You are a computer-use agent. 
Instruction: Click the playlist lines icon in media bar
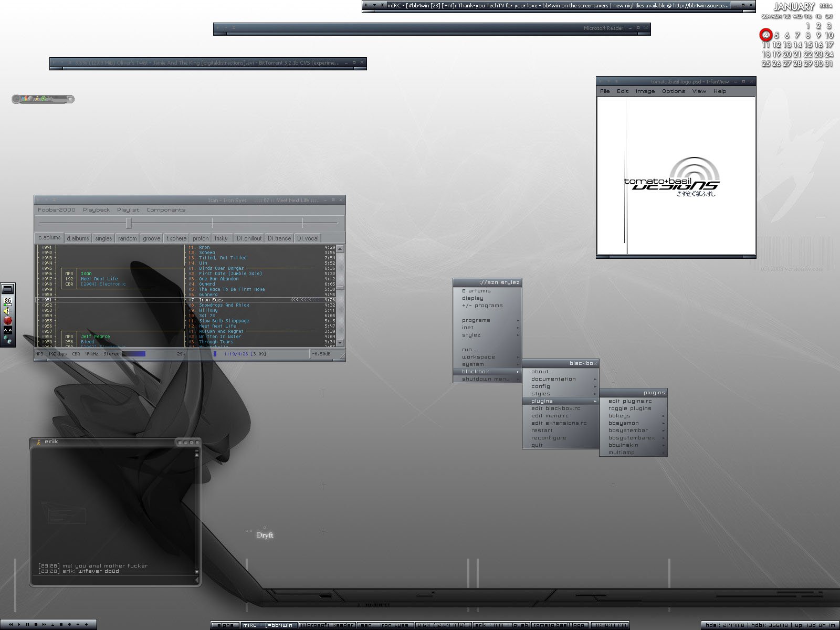pos(61,624)
